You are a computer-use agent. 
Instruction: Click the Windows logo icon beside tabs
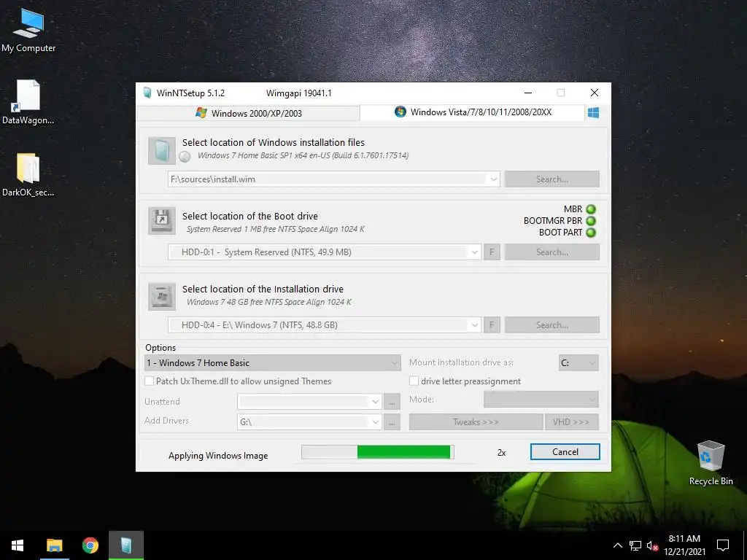click(x=593, y=113)
